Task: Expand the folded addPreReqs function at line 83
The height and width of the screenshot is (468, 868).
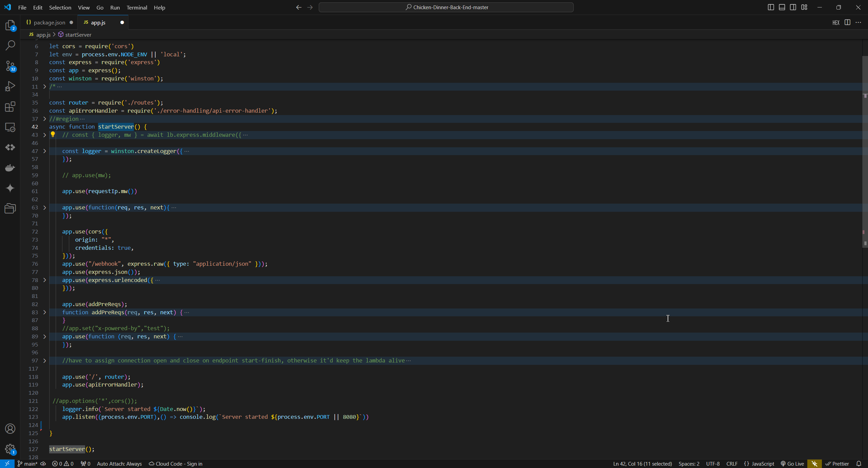Action: coord(44,312)
